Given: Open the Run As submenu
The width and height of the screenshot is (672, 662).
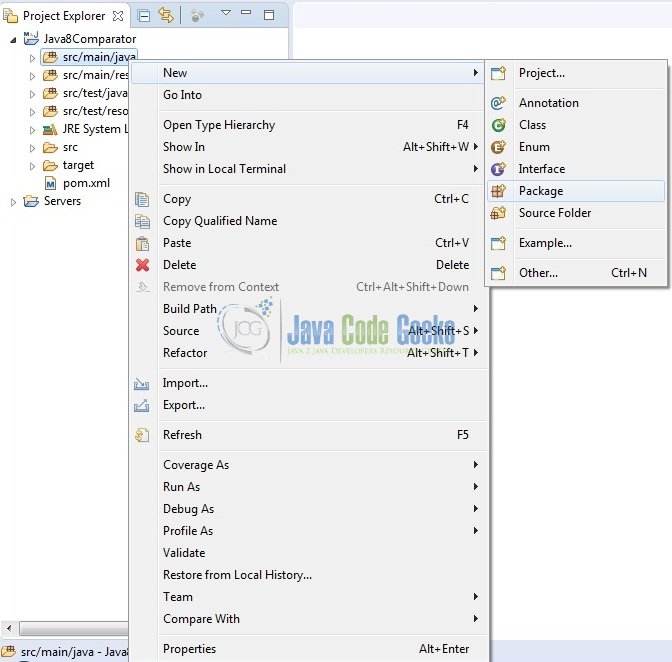Looking at the screenshot, I should [x=308, y=487].
